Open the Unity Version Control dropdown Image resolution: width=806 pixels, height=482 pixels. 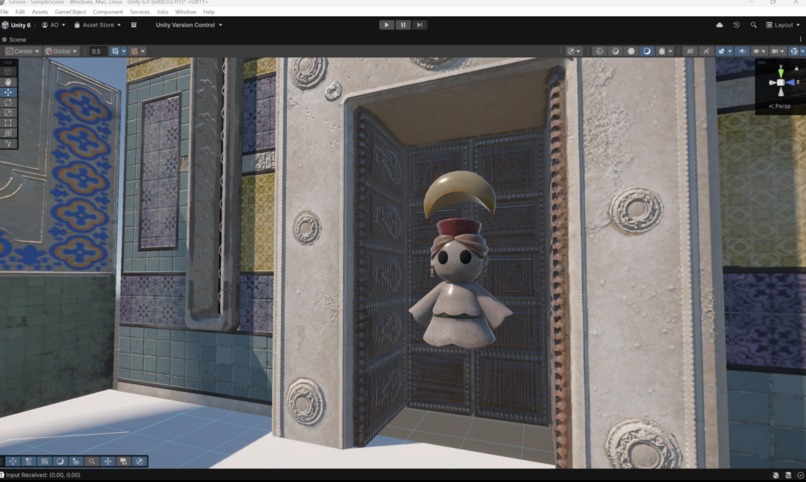pyautogui.click(x=189, y=25)
